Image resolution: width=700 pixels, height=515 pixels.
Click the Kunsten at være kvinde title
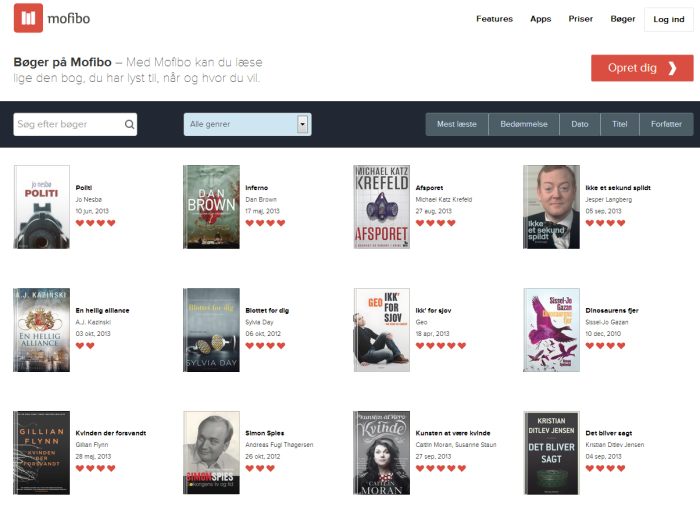pyautogui.click(x=453, y=433)
